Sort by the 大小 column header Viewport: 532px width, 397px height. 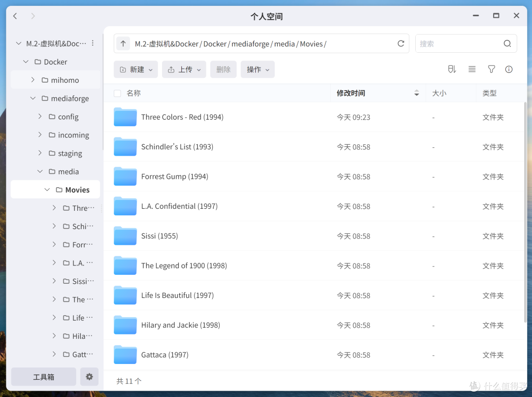(x=439, y=93)
